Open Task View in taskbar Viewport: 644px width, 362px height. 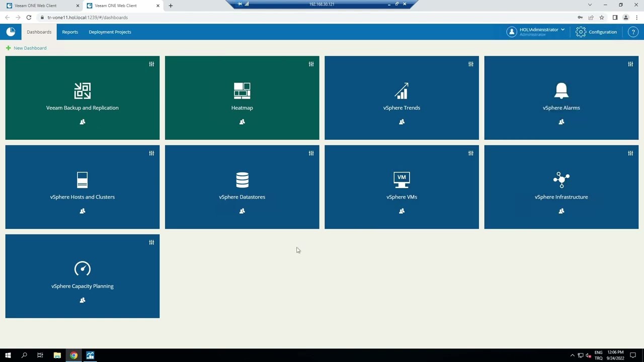tap(40, 355)
